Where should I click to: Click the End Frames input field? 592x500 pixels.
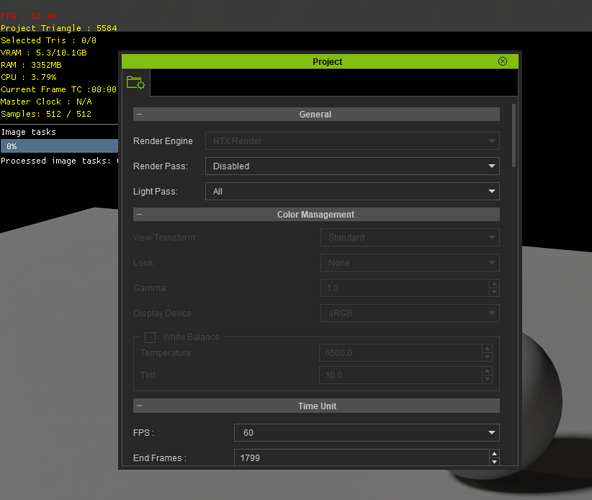point(362,458)
